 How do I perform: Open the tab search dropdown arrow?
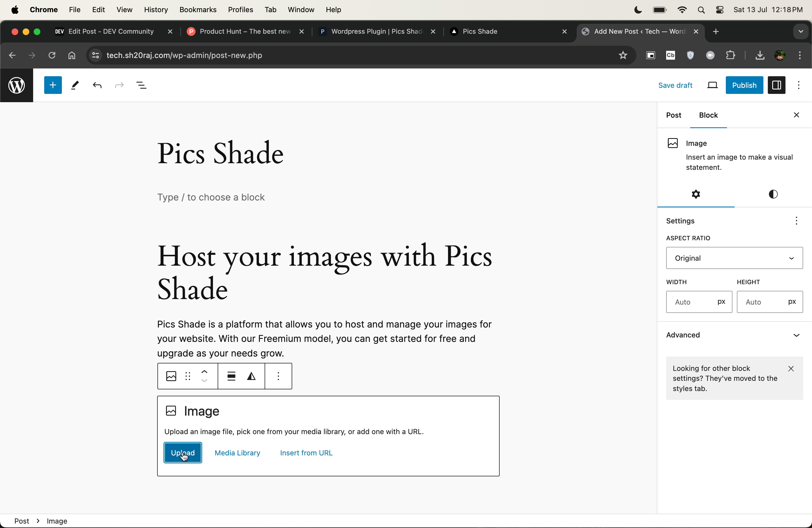click(801, 31)
